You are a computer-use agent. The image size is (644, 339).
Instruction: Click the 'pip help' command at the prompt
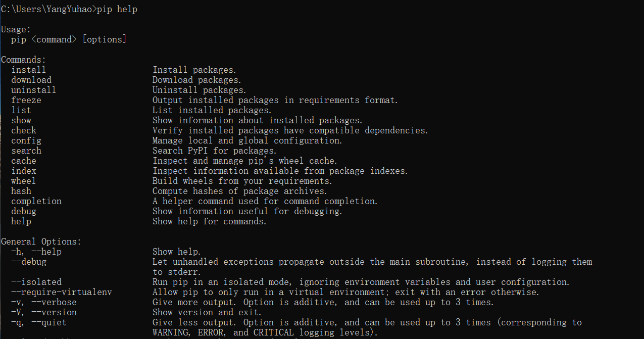point(117,9)
